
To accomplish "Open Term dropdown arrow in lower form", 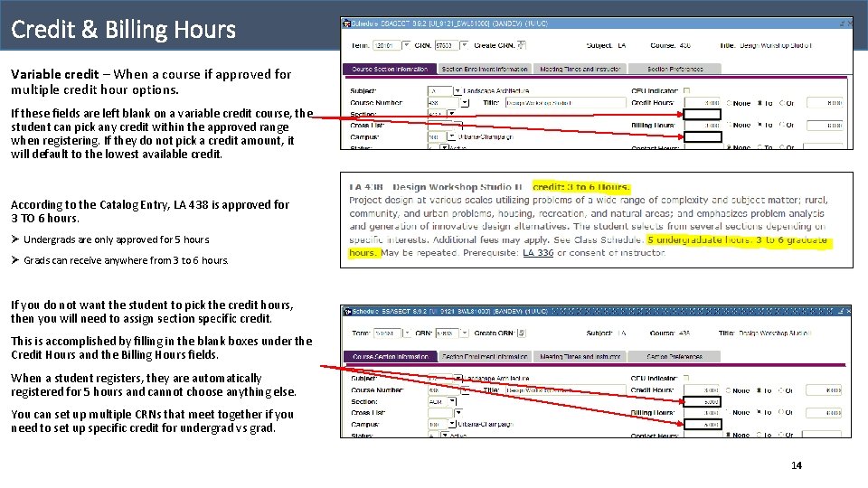I will (x=406, y=333).
